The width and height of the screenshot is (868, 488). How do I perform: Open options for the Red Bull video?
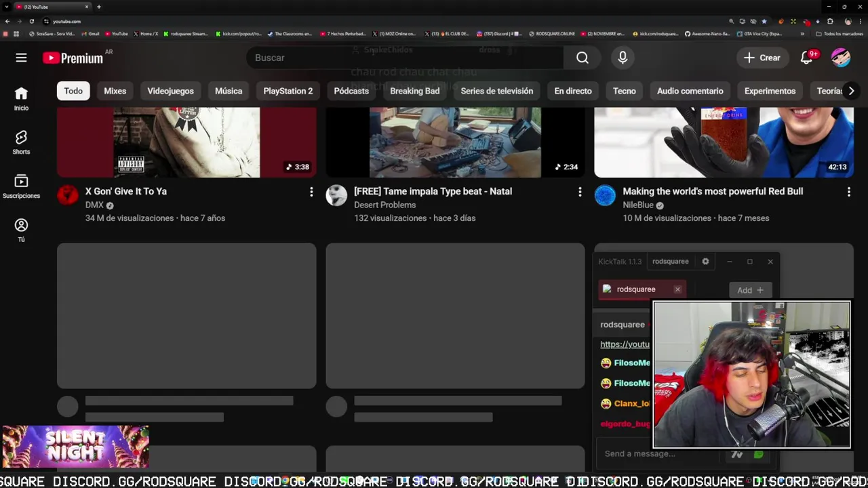coord(848,192)
